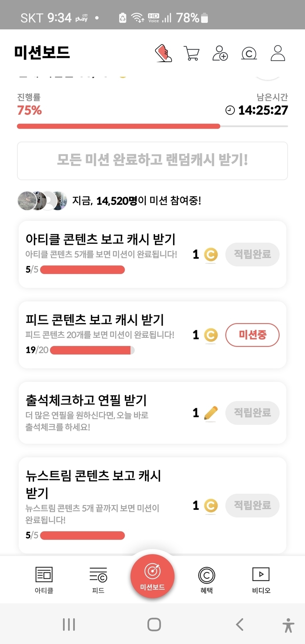The width and height of the screenshot is (305, 644).
Task: Tap the coin icon for 피드 콘텐츠 mission
Action: 211,335
